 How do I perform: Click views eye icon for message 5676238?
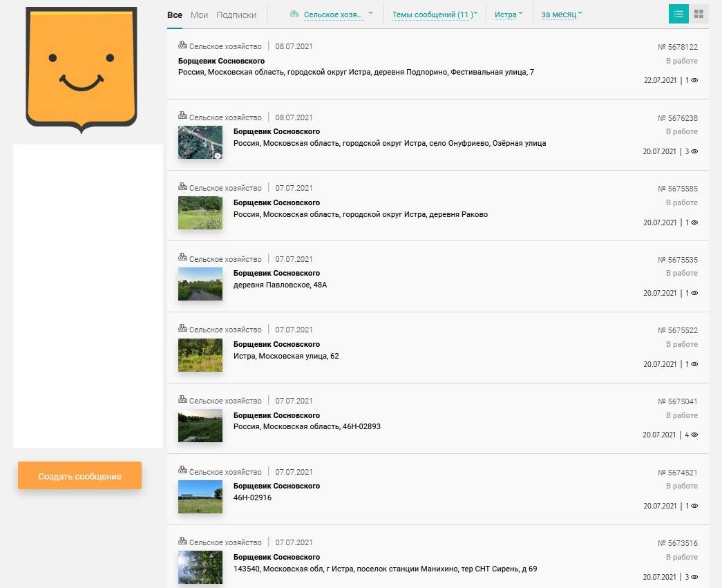[x=694, y=151]
